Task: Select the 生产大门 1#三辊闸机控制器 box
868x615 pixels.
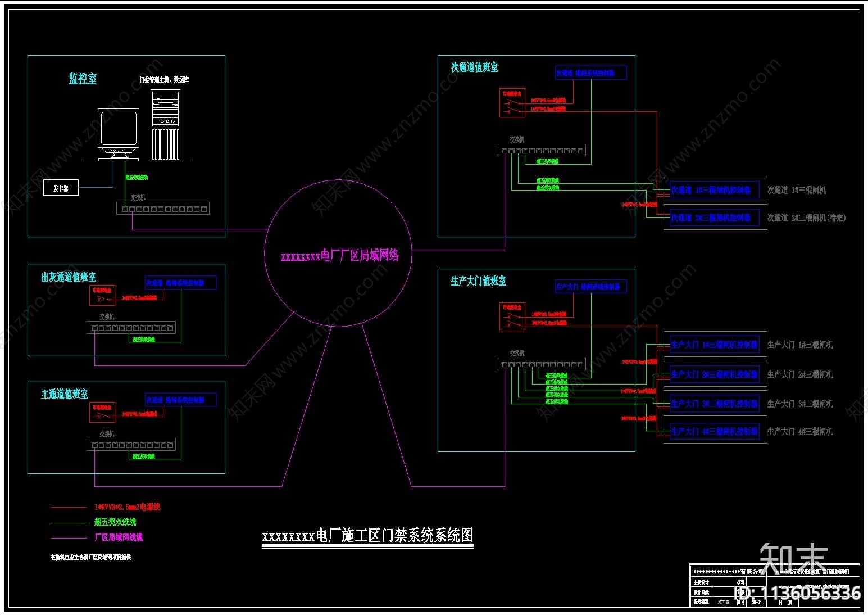Action: pyautogui.click(x=715, y=345)
